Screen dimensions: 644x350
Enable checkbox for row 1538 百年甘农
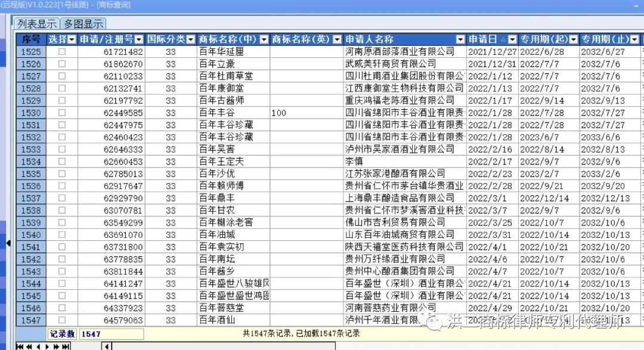pyautogui.click(x=62, y=210)
